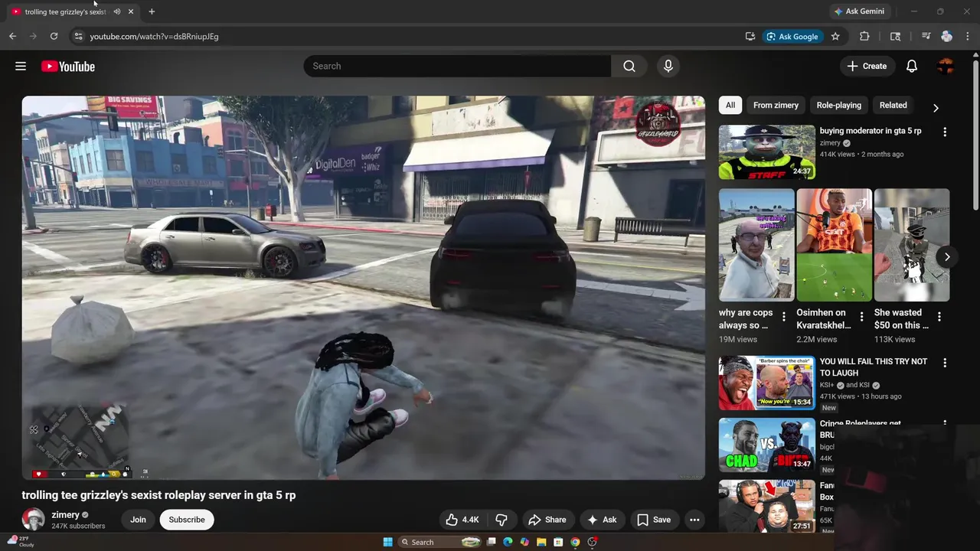Open 'why are cops always so' short thumbnail
Viewport: 980px width, 551px height.
(756, 245)
